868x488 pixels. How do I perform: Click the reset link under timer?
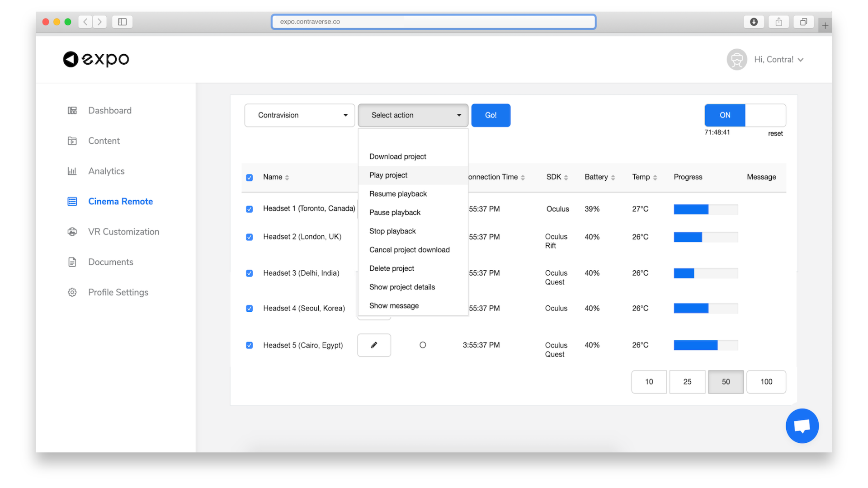pos(775,133)
